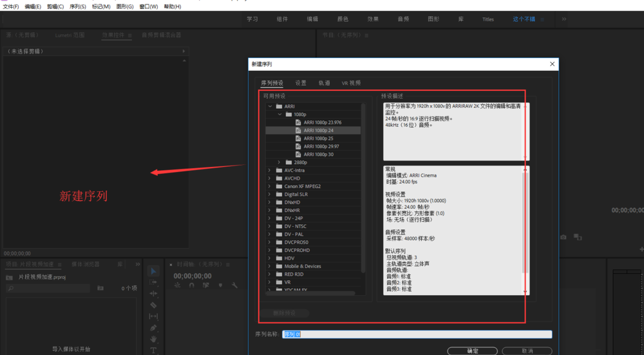Open the 序列(S) menu
Viewport: 644px width, 355px height.
click(x=77, y=6)
